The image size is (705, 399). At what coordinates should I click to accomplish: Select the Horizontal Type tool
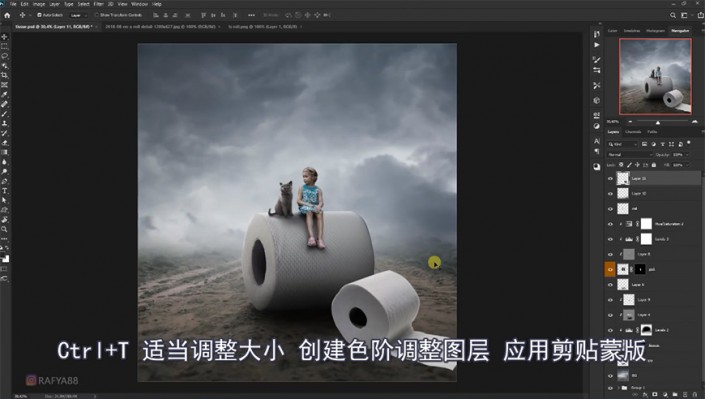[4, 191]
